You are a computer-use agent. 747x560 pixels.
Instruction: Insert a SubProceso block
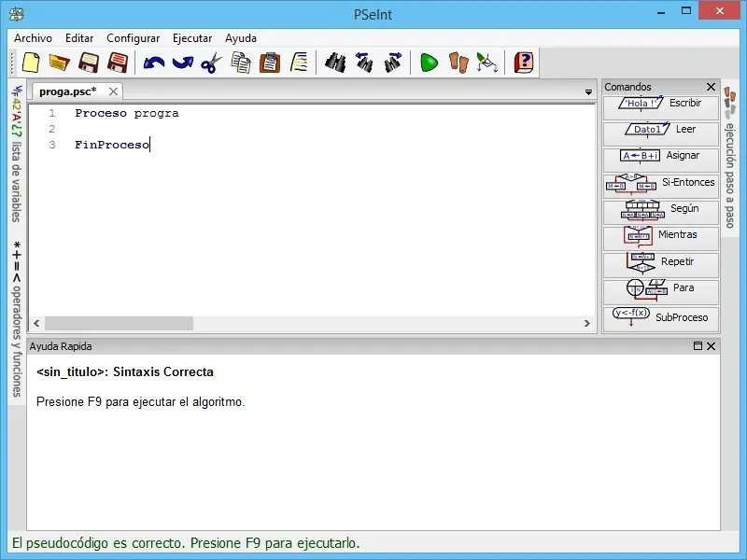click(661, 318)
